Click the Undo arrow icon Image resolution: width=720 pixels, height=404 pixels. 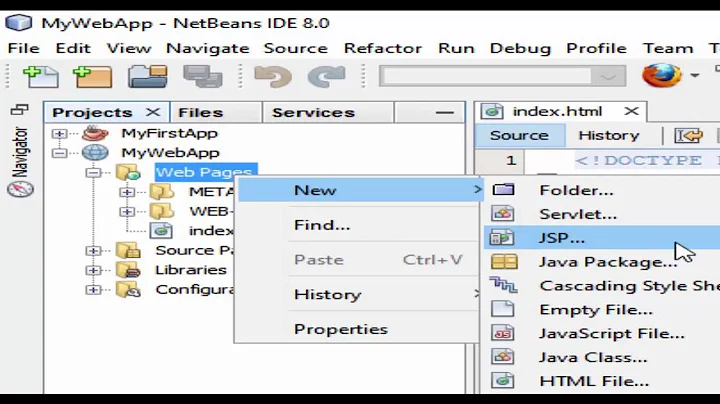point(273,77)
